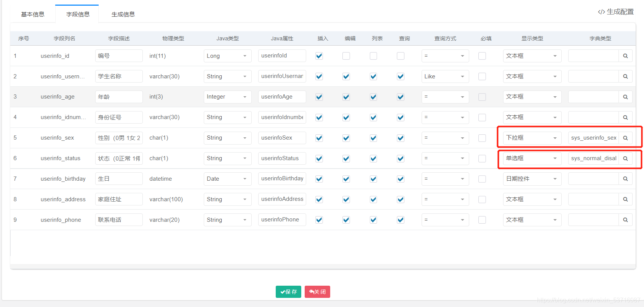Mark userinfo_phone as required

482,220
